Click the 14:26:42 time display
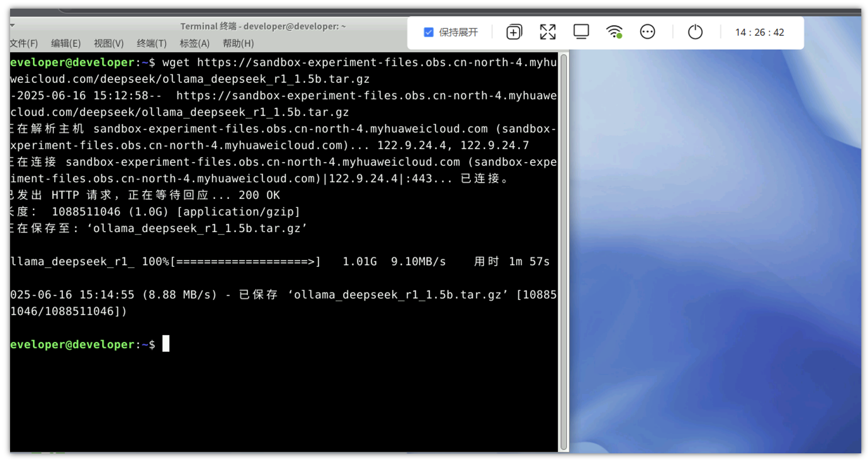This screenshot has width=868, height=463. [759, 32]
